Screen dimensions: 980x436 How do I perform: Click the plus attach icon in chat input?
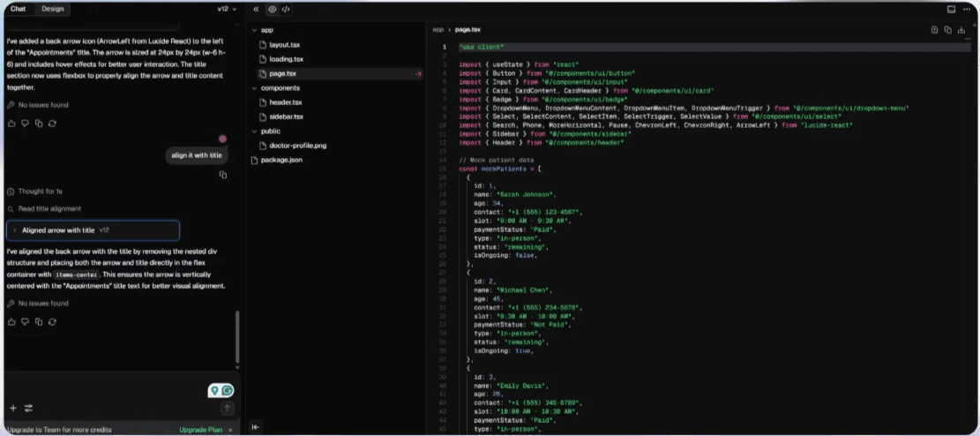tap(13, 409)
